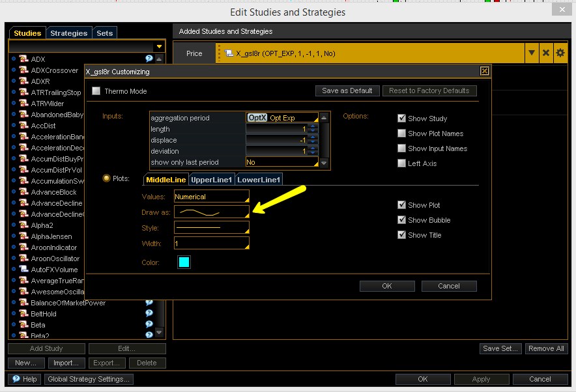Toggle Show Plot checkbox

pyautogui.click(x=401, y=205)
